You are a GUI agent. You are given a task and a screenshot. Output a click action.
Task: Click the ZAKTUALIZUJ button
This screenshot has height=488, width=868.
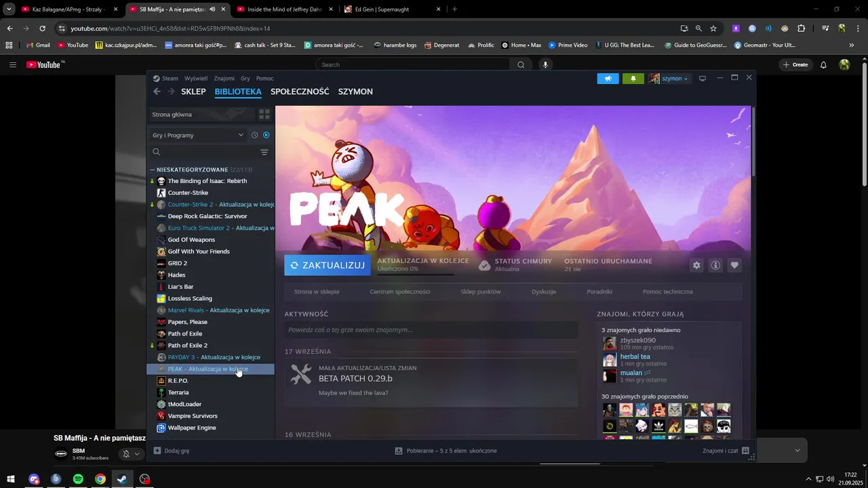pos(328,265)
